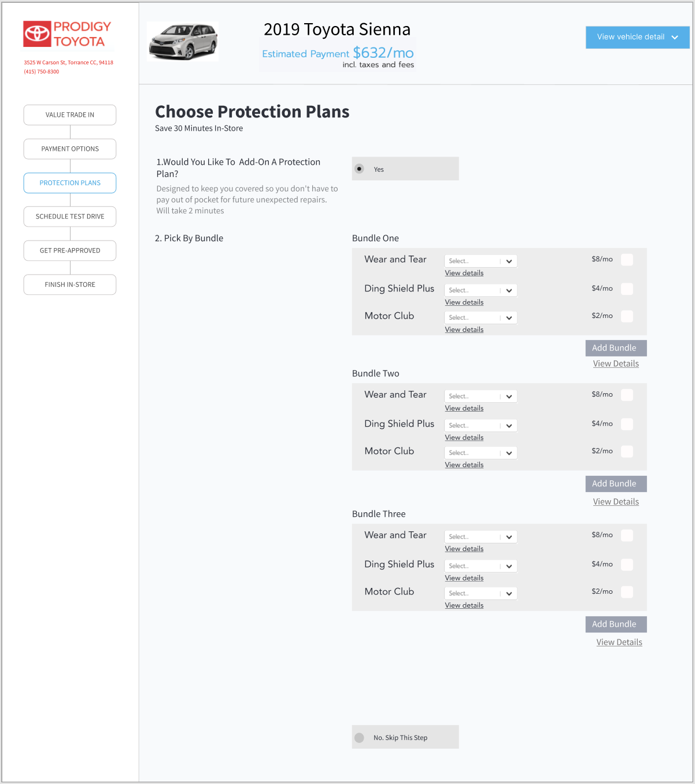Click the Prodigy Toyota logo

coord(67,34)
